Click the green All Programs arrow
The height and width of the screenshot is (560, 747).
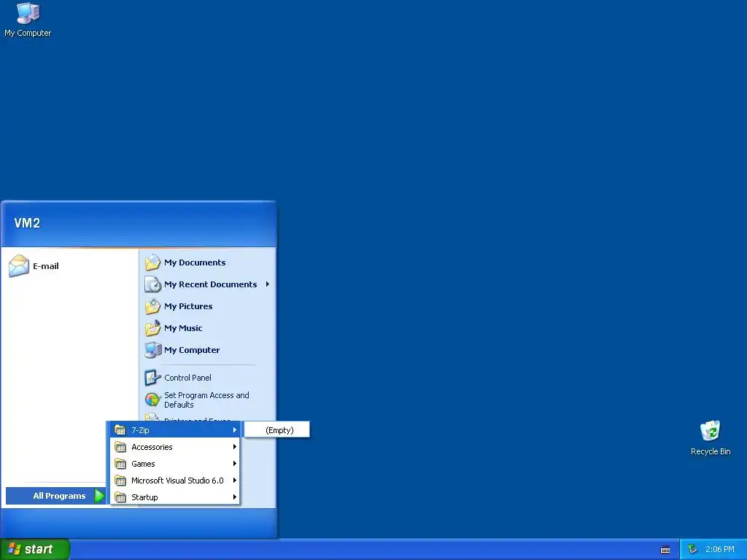[x=99, y=496]
